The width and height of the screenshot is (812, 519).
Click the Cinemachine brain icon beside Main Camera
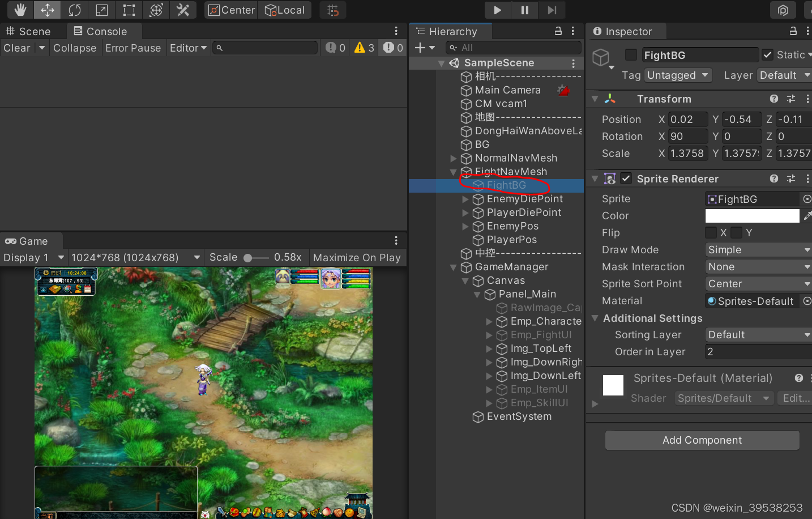563,90
